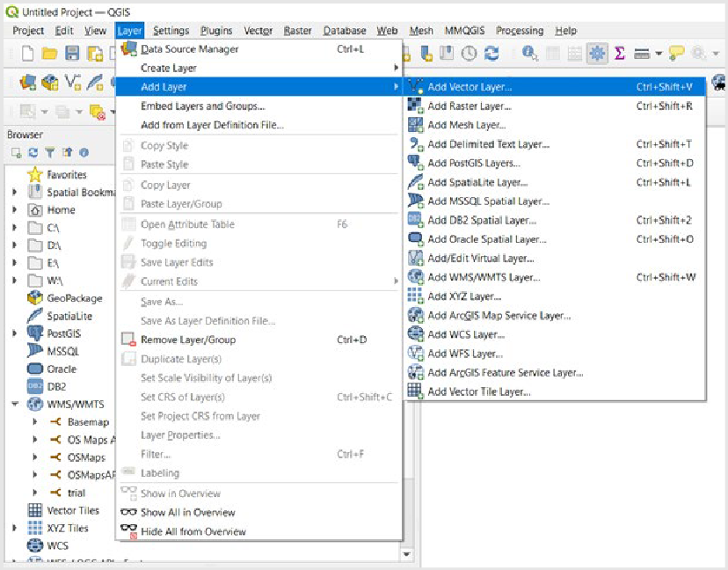Expand the Home folder node
728x570 pixels.
coord(14,210)
